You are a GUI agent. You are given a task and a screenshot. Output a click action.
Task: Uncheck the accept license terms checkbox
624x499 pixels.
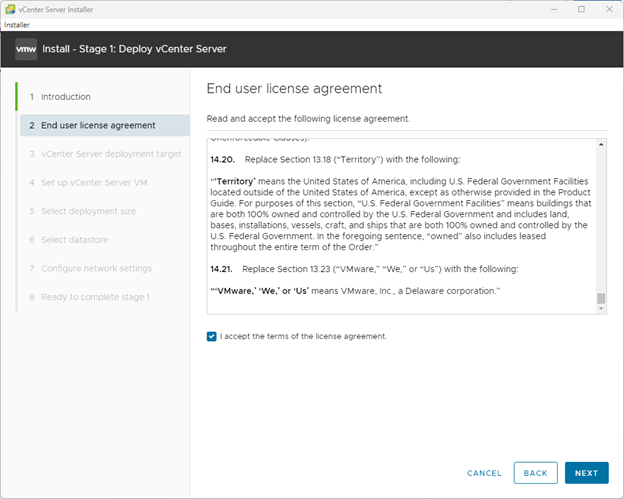tap(211, 336)
